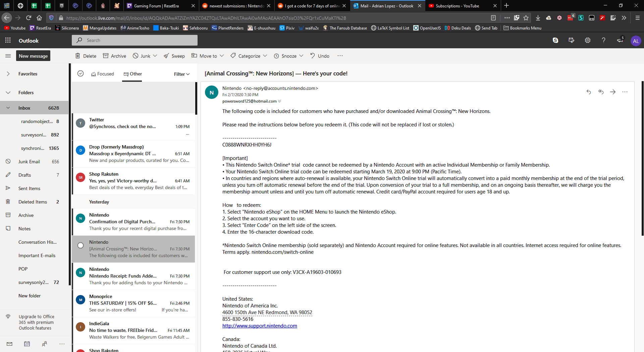The width and height of the screenshot is (644, 352).
Task: Open the Firefox application menu
Action: [637, 18]
